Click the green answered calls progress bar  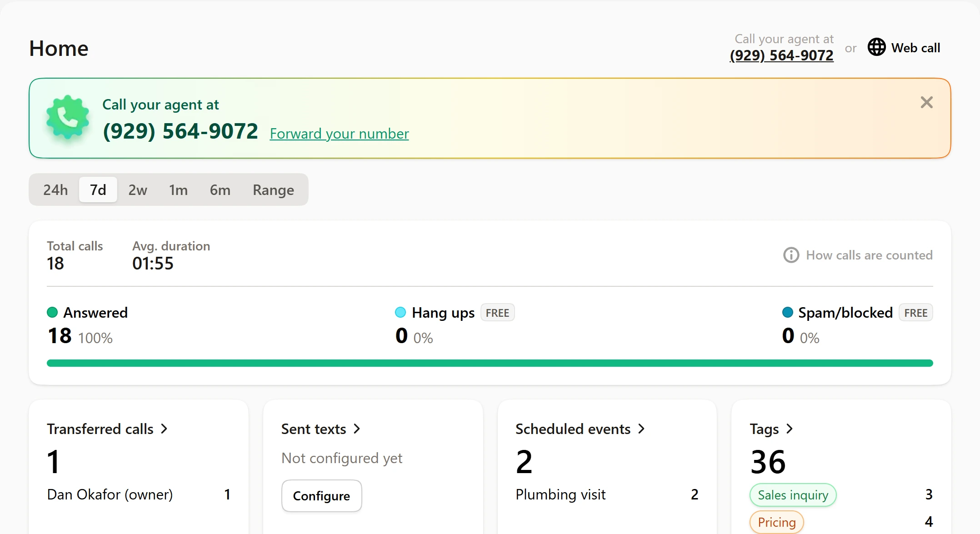click(x=490, y=363)
